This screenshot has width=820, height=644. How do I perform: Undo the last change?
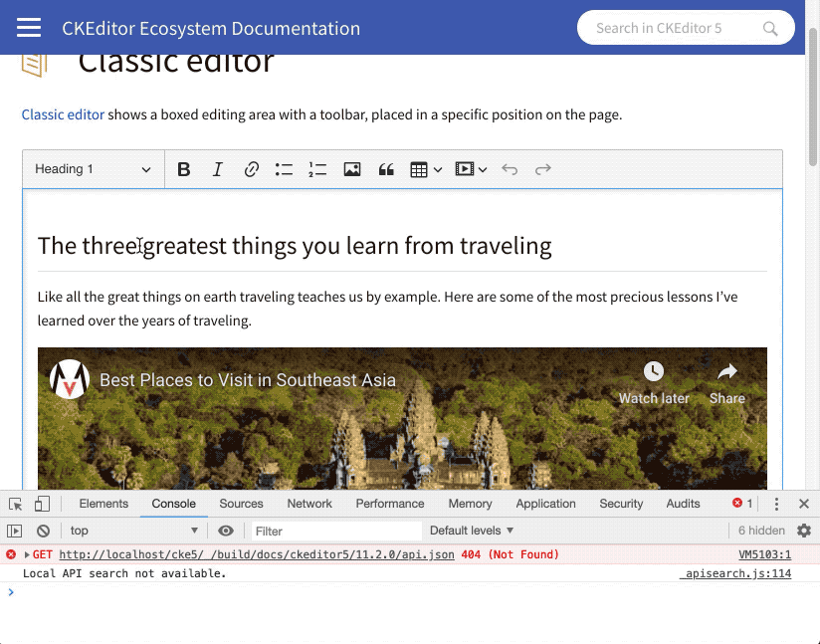[510, 169]
